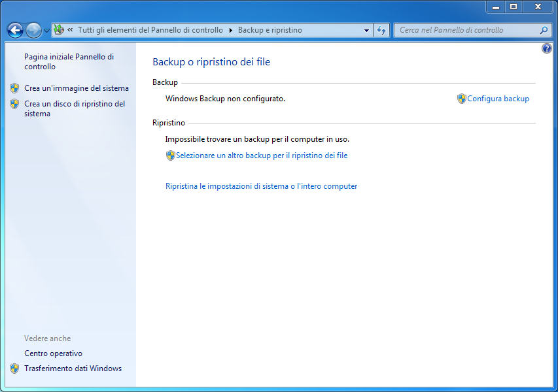Open the recent pages dropdown arrow
Screen dimensions: 558x392
click(46, 31)
